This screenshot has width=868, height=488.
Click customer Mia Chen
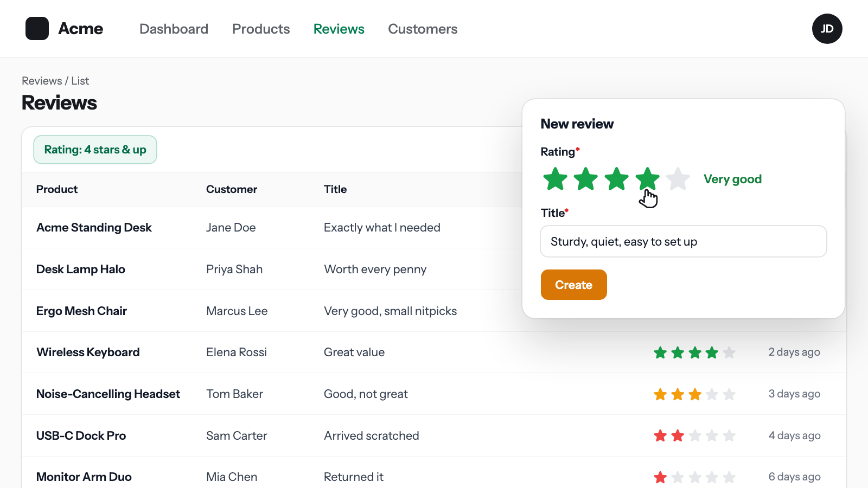coord(232,477)
